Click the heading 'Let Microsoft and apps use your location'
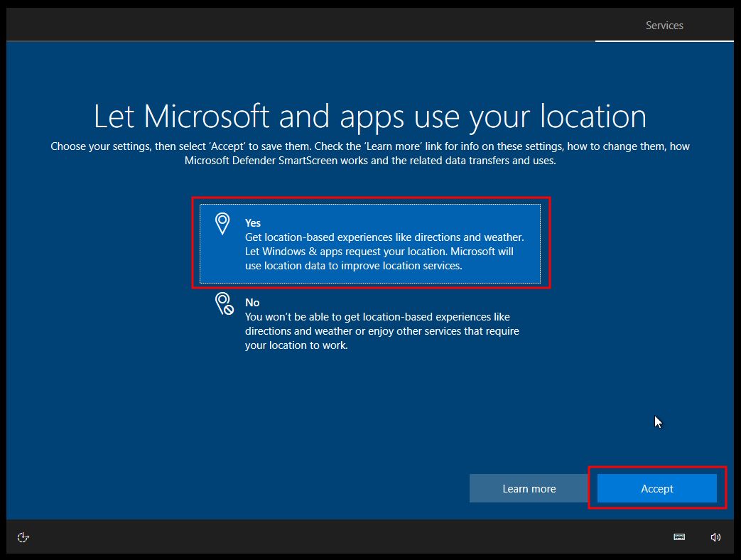This screenshot has height=560, width=741. (370, 117)
